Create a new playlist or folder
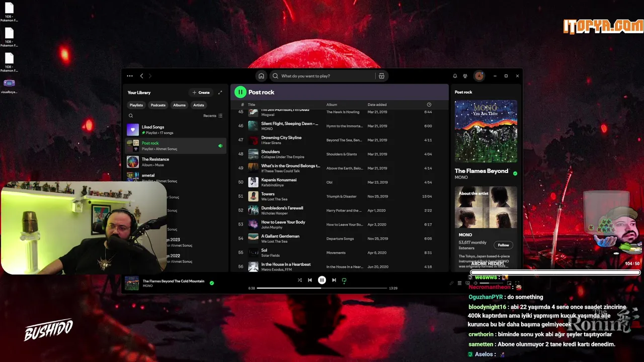Image resolution: width=644 pixels, height=362 pixels. [x=201, y=93]
